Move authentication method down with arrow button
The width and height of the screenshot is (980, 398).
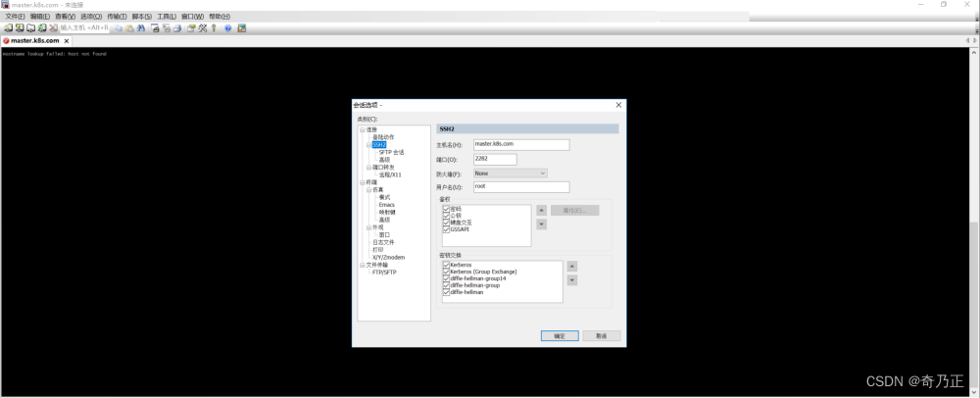click(x=542, y=224)
